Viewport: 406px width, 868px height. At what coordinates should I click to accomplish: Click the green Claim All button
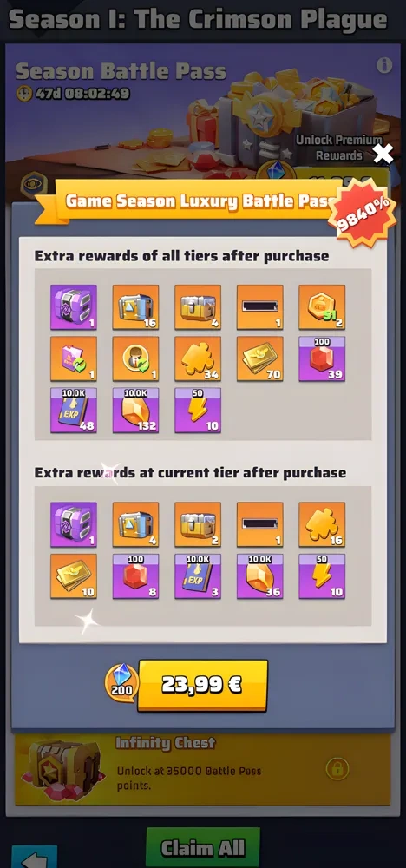(x=203, y=848)
